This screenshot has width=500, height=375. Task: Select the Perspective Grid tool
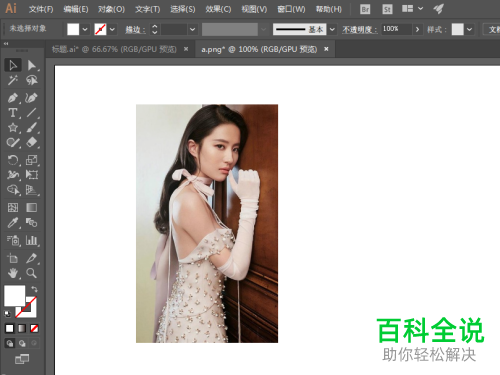(x=32, y=190)
